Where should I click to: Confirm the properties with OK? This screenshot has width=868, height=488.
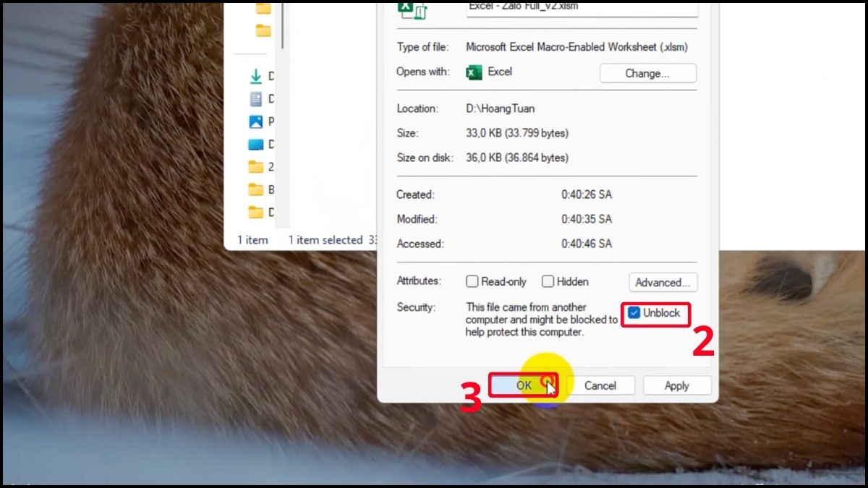pos(524,385)
